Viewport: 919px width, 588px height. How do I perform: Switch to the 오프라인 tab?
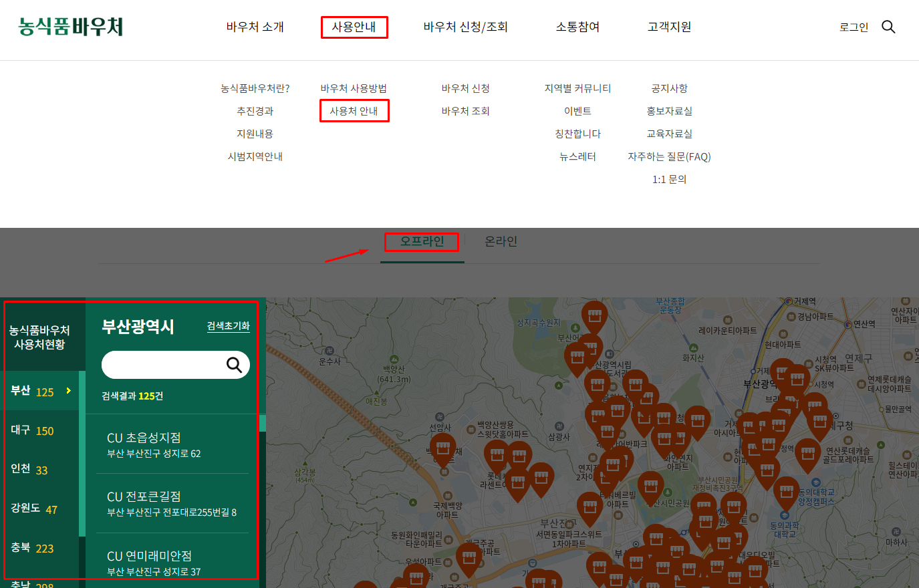tap(422, 241)
